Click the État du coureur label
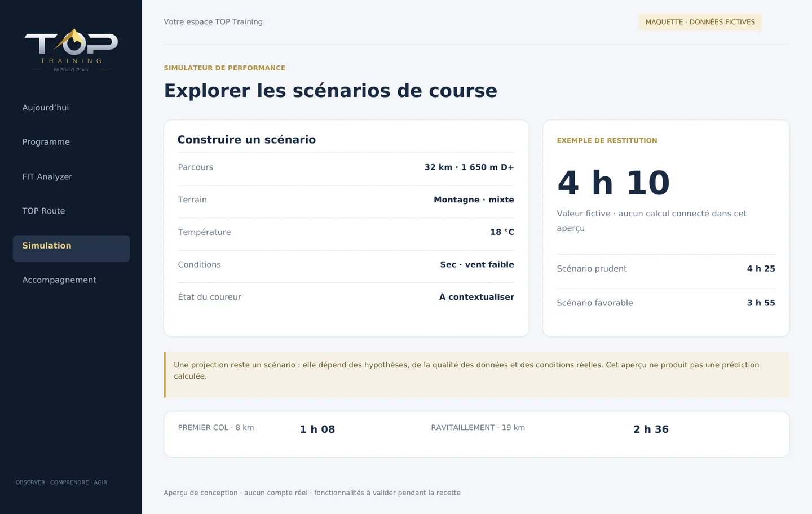This screenshot has height=514, width=812. point(209,297)
